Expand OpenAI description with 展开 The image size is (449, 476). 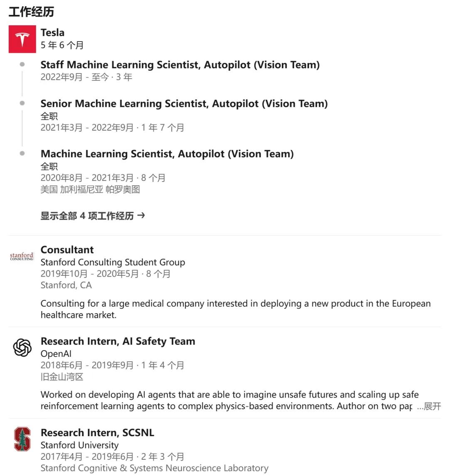[432, 406]
